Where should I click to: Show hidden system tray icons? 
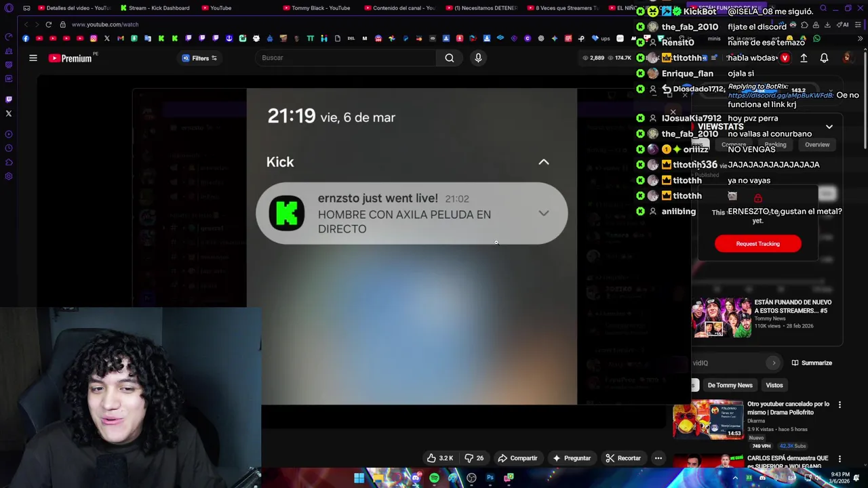click(735, 478)
